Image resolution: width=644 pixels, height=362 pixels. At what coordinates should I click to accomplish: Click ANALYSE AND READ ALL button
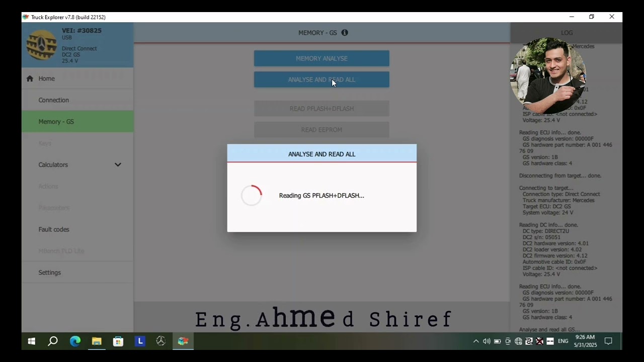pos(321,79)
